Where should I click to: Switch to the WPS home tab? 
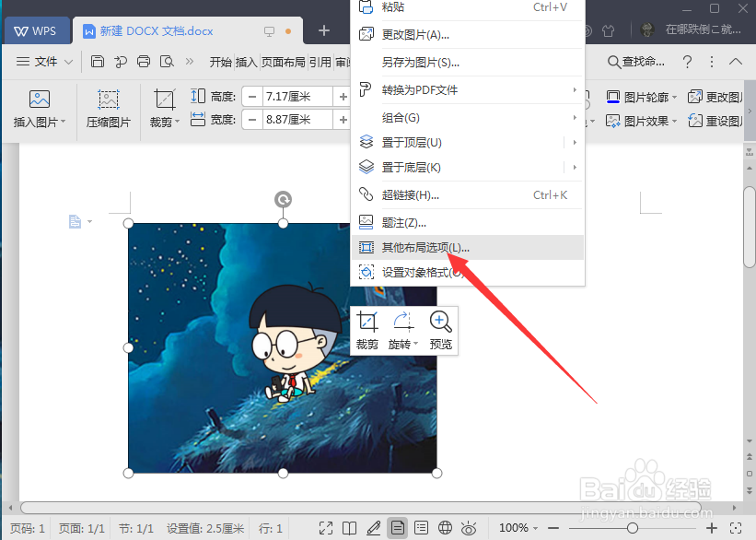(37, 31)
